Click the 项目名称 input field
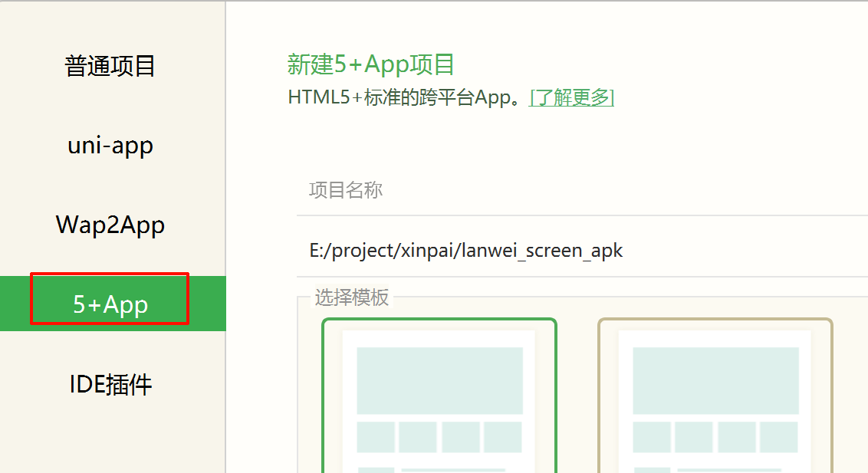Viewport: 868px width, 473px height. click(x=582, y=190)
